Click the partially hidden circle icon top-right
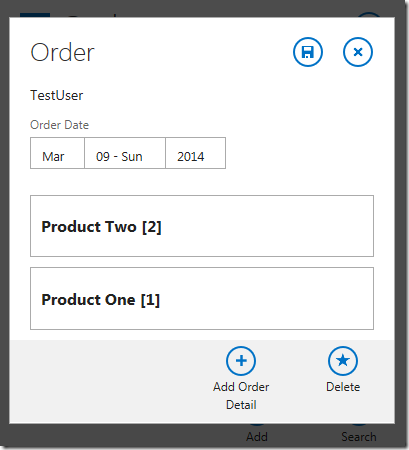This screenshot has height=450, width=409. point(369,15)
